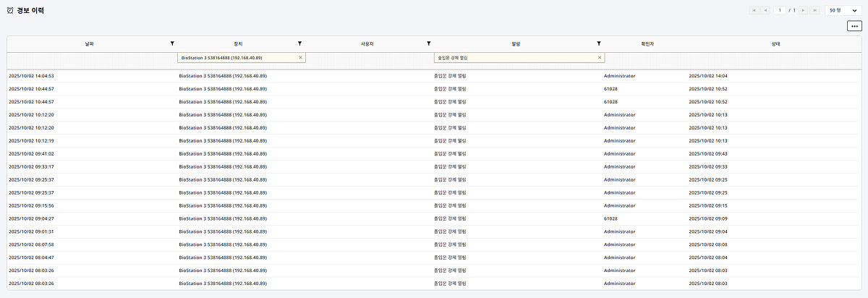Viewport: 868px width, 298px height.
Task: Go to the previous page
Action: 765,10
